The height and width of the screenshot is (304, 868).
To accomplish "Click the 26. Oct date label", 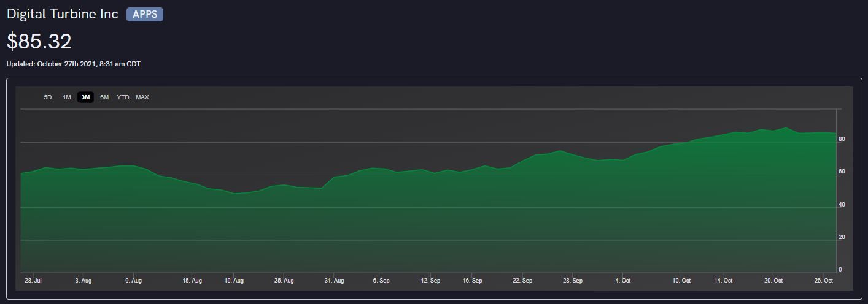I will point(823,281).
